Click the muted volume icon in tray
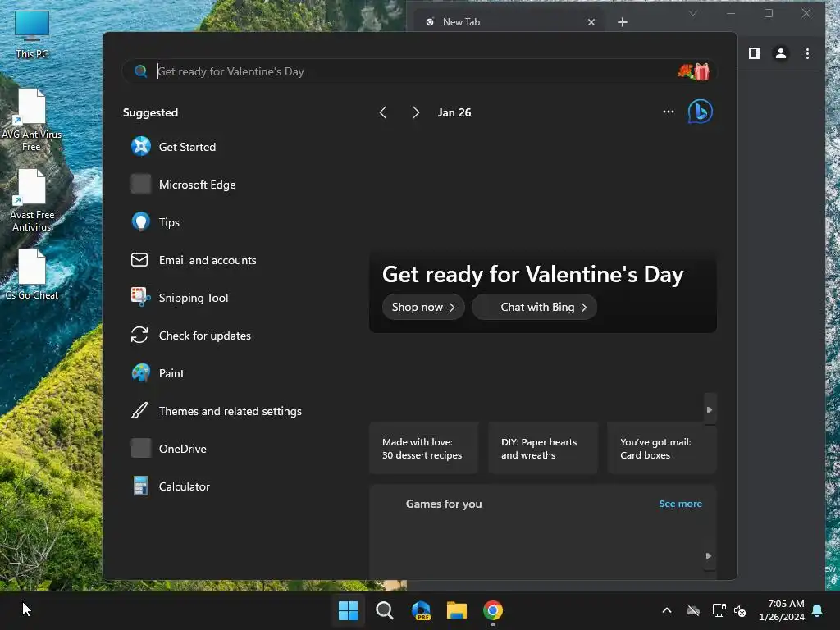Image resolution: width=840 pixels, height=630 pixels. pos(740,610)
